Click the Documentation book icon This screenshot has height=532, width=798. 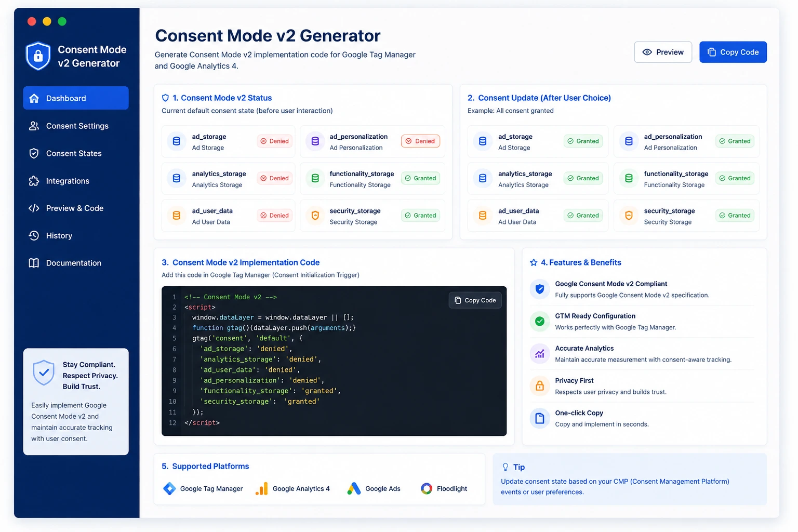click(34, 263)
